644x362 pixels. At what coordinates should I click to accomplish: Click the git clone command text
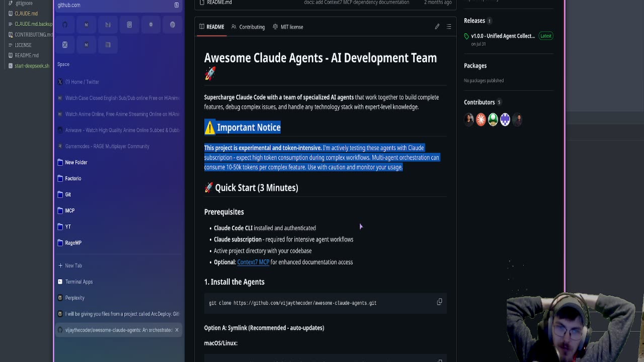[293, 303]
